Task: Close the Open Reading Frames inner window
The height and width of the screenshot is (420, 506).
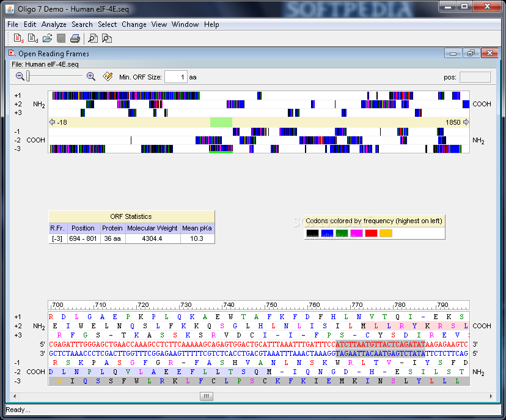Action: 490,53
